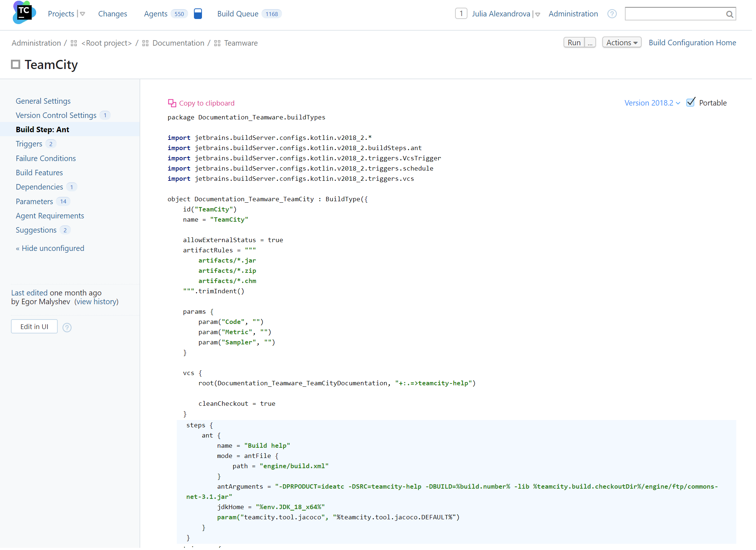This screenshot has width=756, height=550.
Task: Select Version Control Settings in sidebar
Action: point(56,116)
